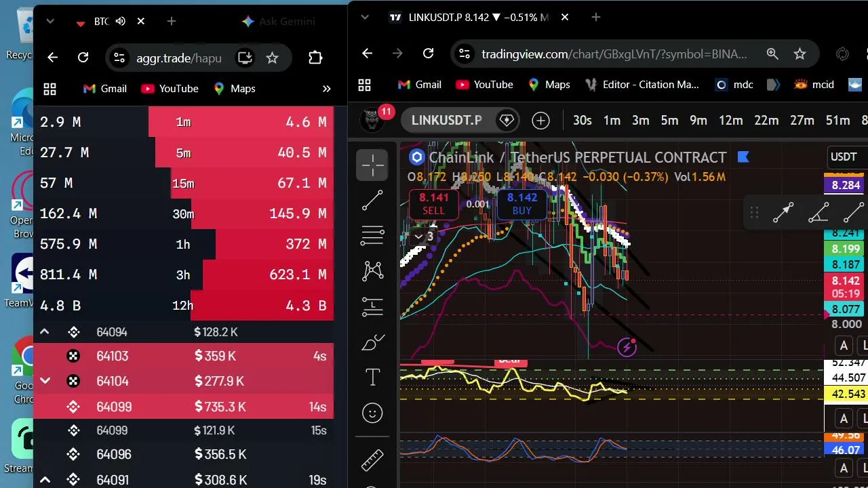Open site info icon beside aggr.trade address
868x488 pixels.
tap(119, 58)
